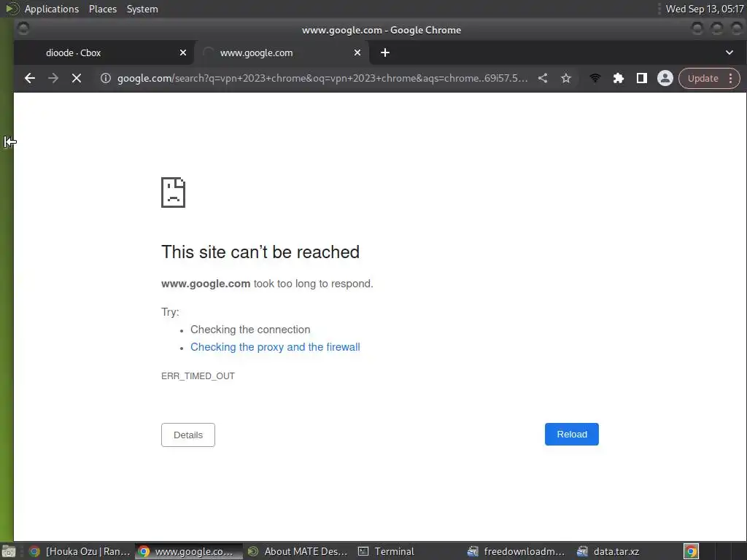This screenshot has height=560, width=747.
Task: Stop loading the page
Action: [x=76, y=78]
